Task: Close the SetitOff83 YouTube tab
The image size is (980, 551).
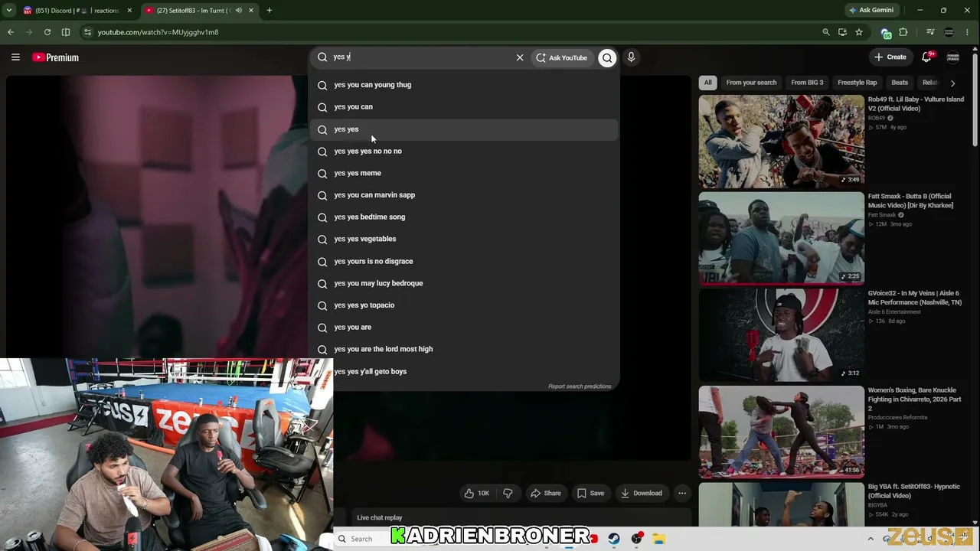Action: pyautogui.click(x=251, y=11)
